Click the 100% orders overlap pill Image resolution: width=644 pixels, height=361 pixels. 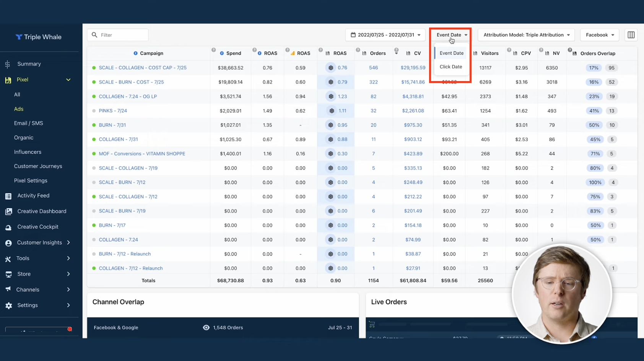pyautogui.click(x=595, y=182)
